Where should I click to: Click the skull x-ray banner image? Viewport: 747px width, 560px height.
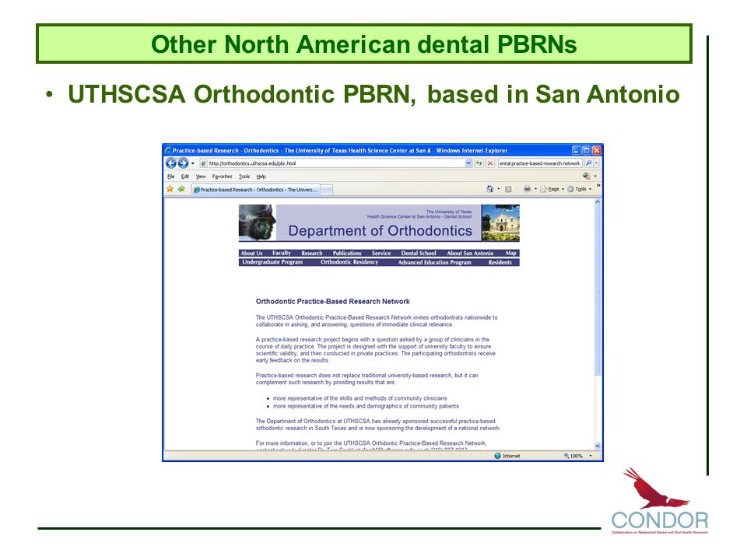[258, 223]
